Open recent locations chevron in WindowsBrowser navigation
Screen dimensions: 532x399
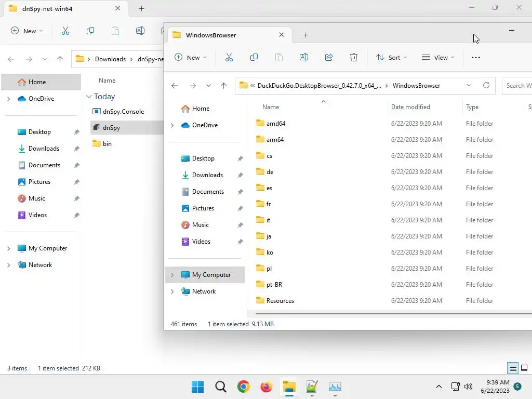[x=208, y=86]
